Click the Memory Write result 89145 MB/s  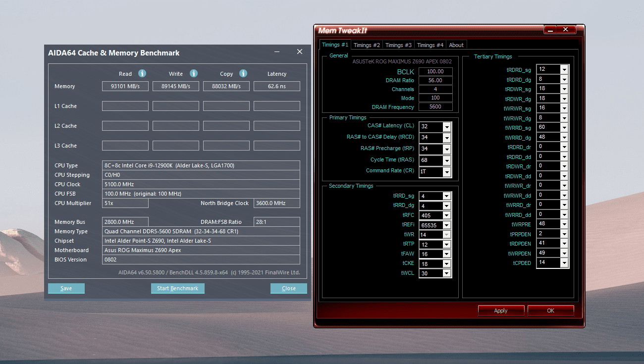[176, 86]
